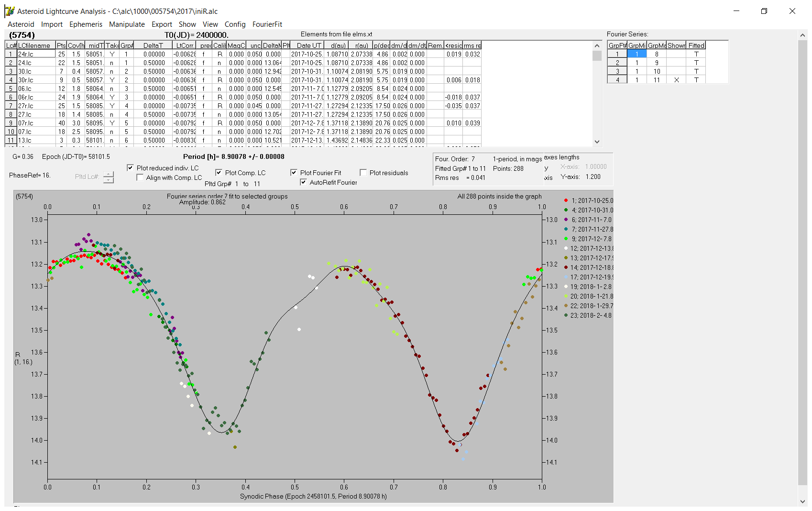Open the Export menu
This screenshot has height=511, width=812.
162,24
